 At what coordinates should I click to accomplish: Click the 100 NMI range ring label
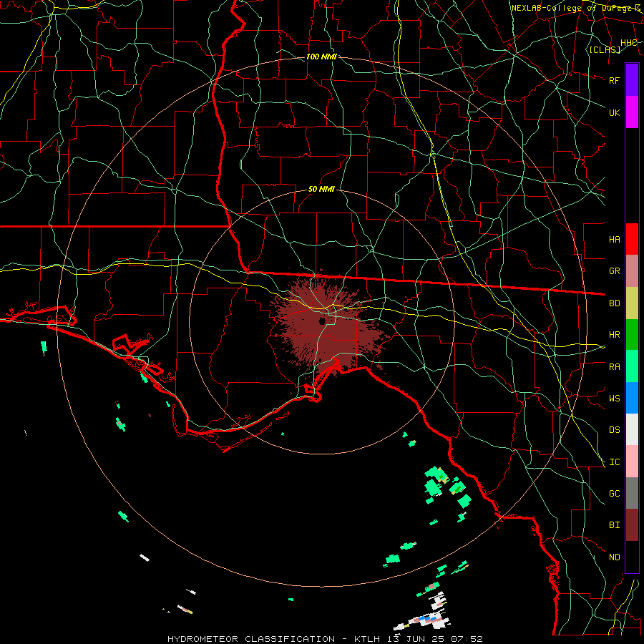tap(321, 57)
